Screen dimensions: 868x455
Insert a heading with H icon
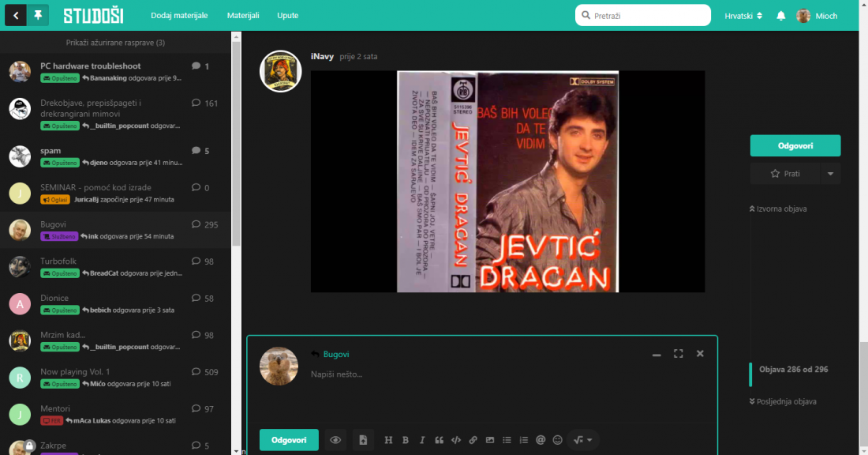[388, 440]
